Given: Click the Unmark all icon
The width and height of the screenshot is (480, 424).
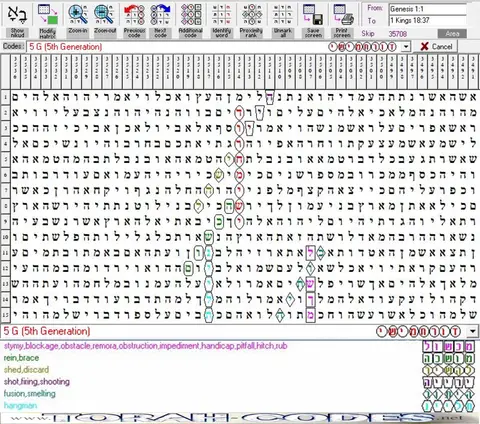Looking at the screenshot, I should coord(282,14).
